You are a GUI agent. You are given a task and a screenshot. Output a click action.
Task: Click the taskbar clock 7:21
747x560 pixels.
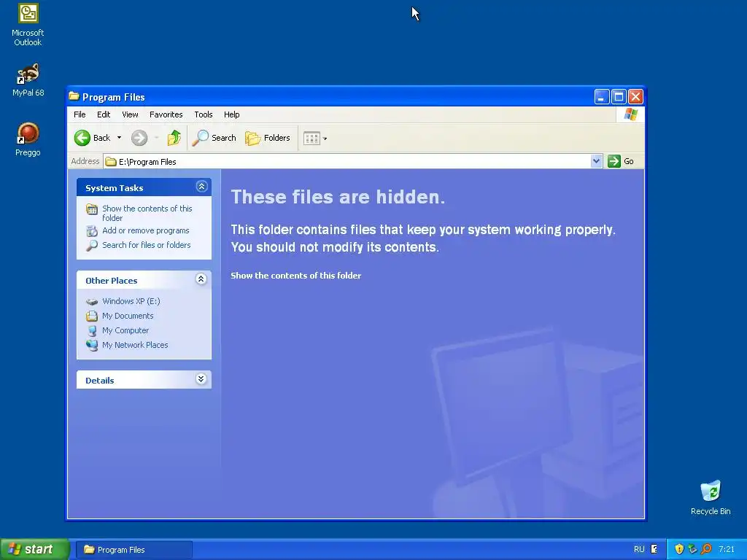726,549
